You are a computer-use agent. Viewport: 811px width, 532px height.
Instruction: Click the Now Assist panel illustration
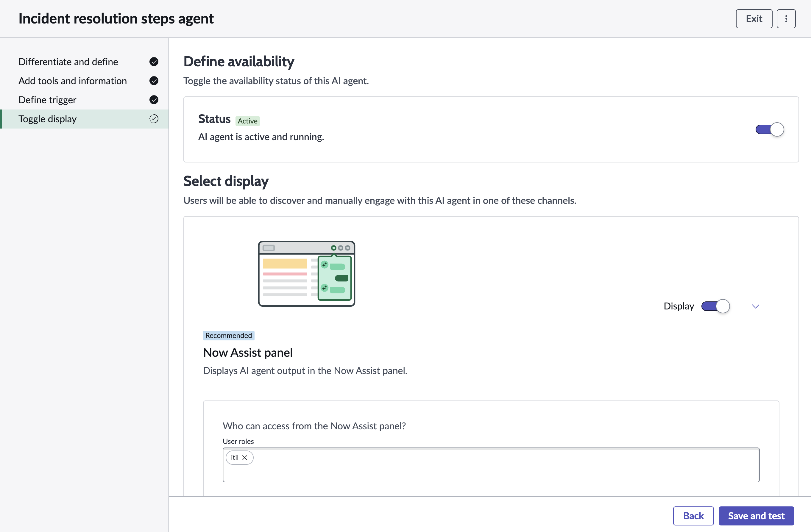(x=306, y=273)
